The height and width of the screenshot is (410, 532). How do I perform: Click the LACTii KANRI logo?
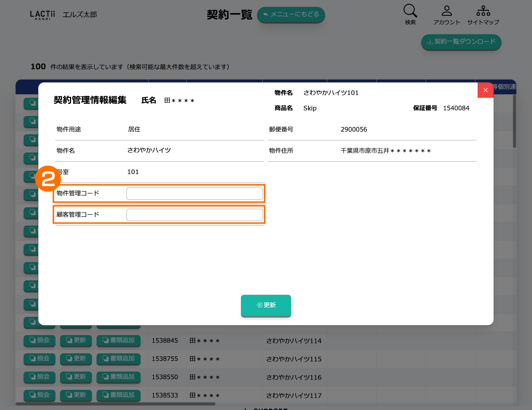[x=42, y=15]
